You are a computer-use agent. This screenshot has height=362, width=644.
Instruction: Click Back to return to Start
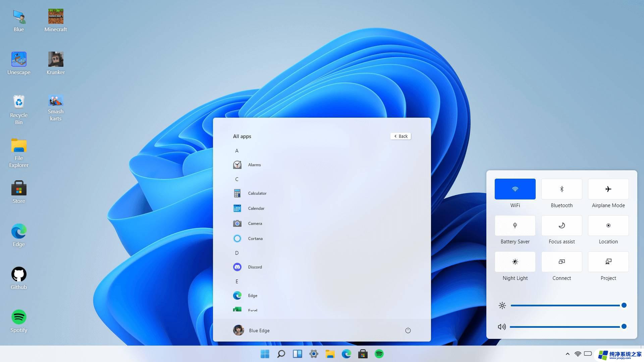click(400, 136)
